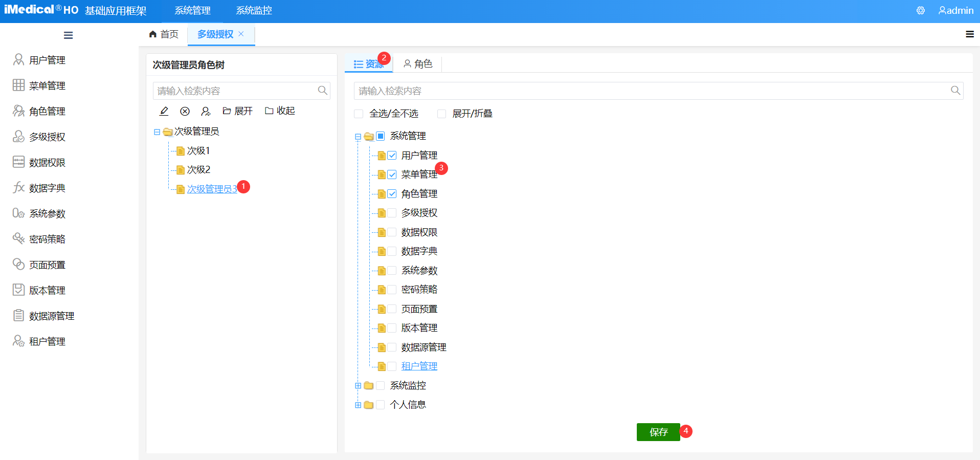Click the green 保存 button

658,432
